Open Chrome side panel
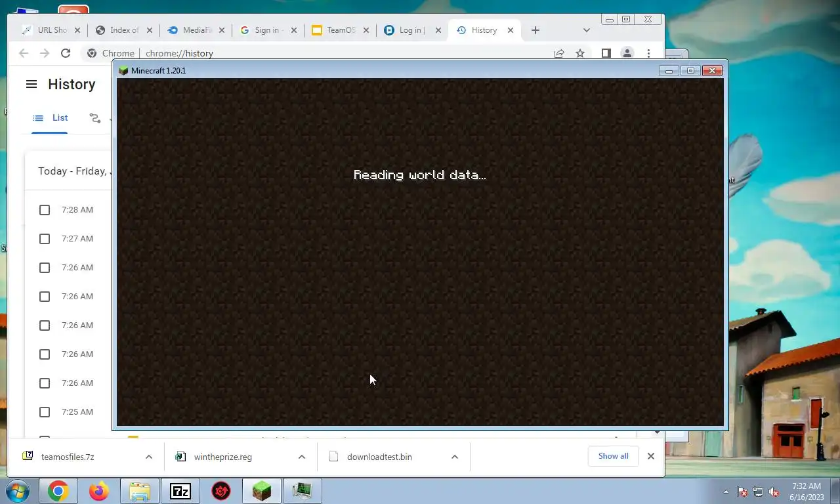The height and width of the screenshot is (504, 840). 606,53
